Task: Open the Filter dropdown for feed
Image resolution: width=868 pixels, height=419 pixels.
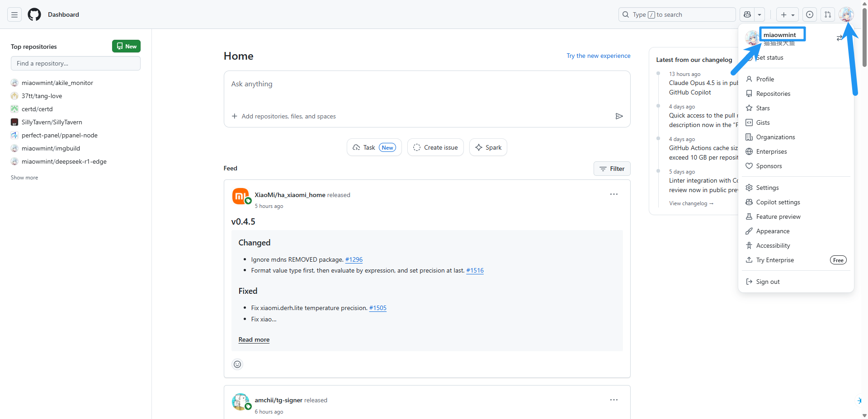Action: 612,169
